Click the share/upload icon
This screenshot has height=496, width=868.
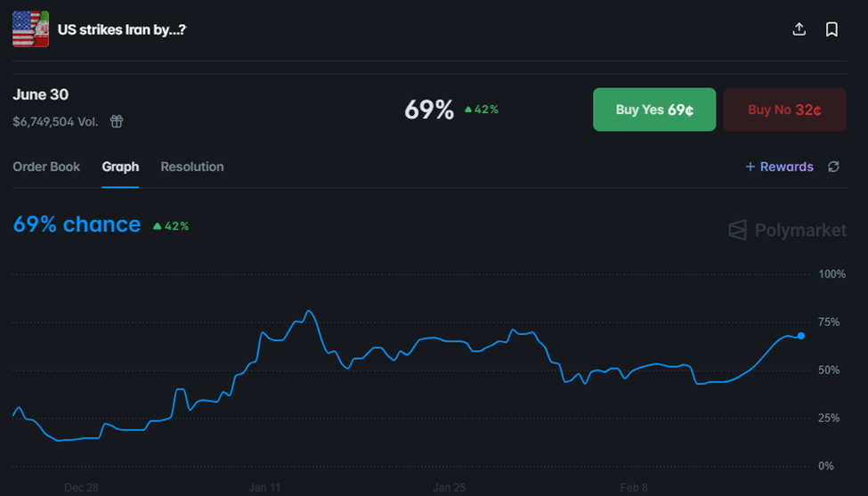[799, 29]
